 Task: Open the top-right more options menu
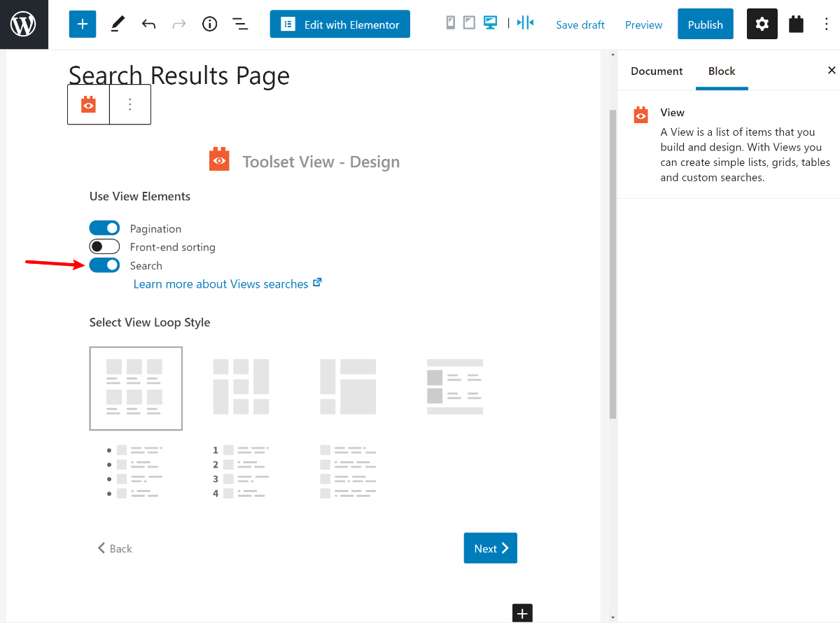(828, 24)
